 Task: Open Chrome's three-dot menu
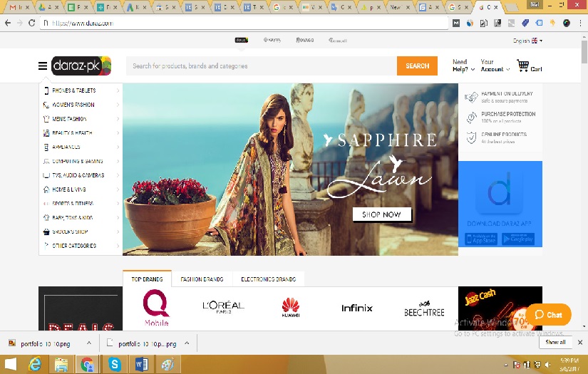click(x=580, y=24)
